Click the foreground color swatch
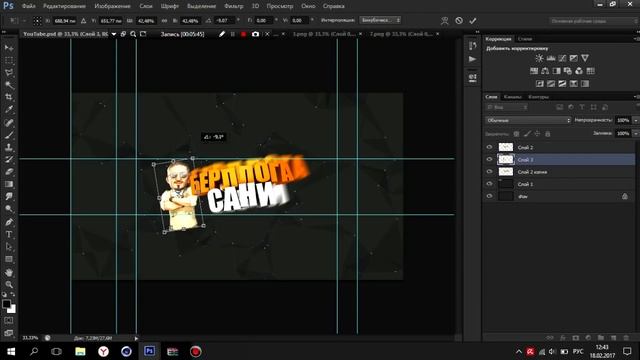This screenshot has width=640, height=360. point(6,304)
